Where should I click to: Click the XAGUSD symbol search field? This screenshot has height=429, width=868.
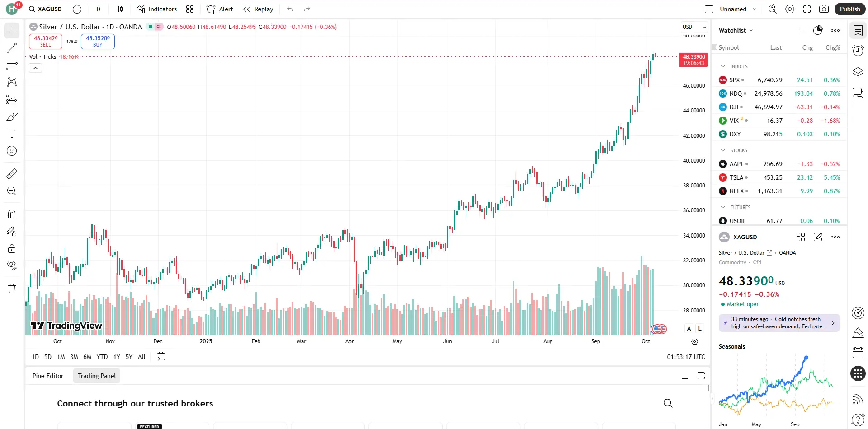click(x=46, y=9)
